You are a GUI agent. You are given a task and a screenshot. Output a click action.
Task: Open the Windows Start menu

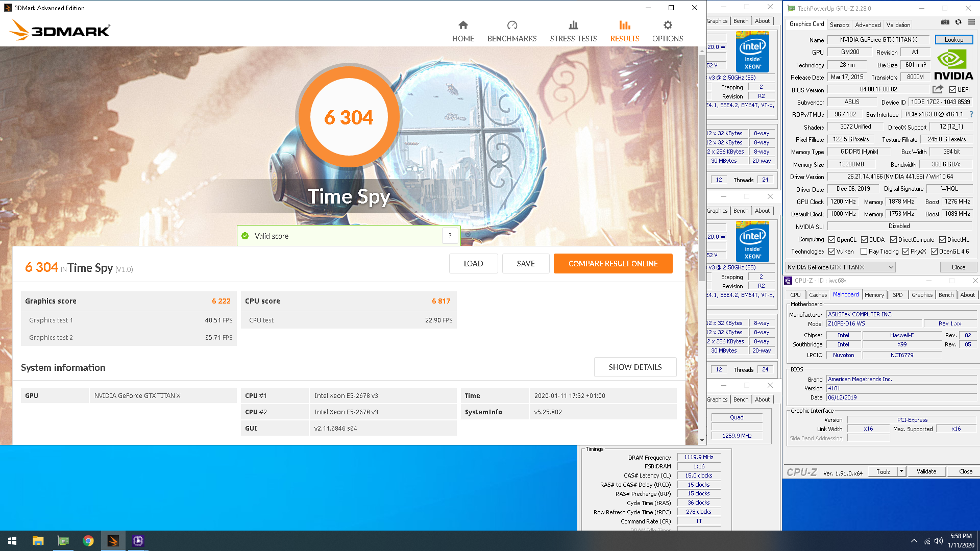coord(12,541)
